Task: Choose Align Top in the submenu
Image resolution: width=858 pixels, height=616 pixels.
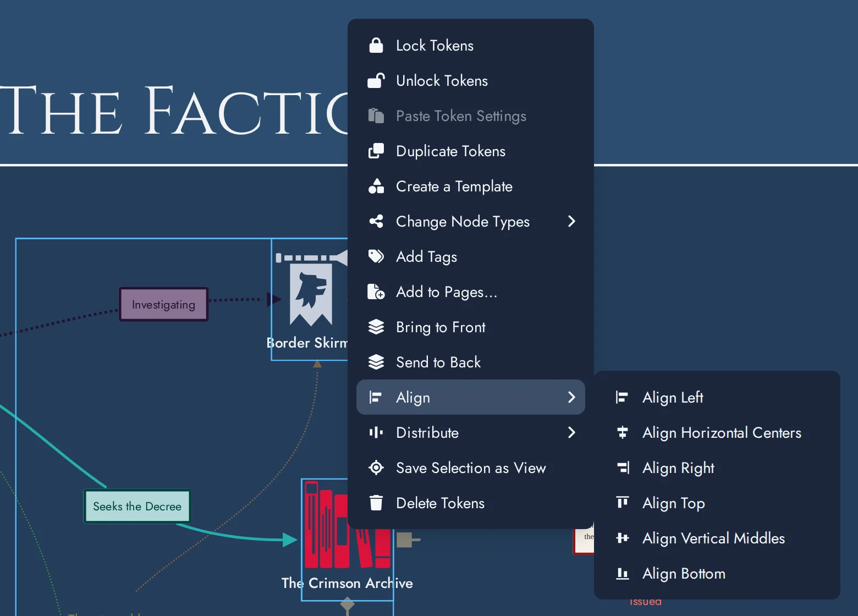Action: click(717, 503)
